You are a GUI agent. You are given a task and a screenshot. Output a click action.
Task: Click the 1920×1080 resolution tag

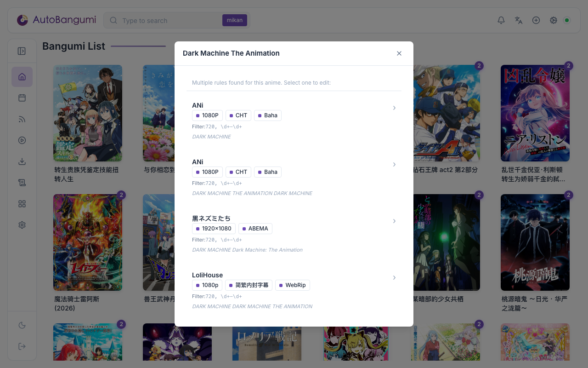point(214,229)
